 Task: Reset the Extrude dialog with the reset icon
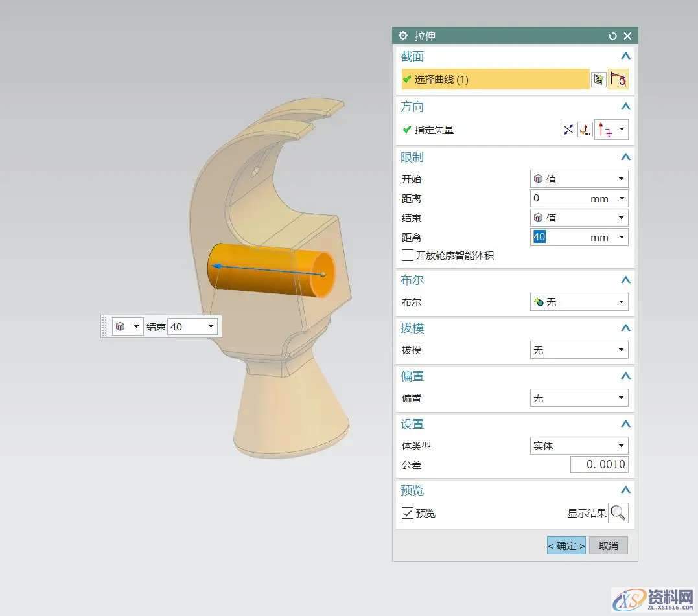[612, 36]
